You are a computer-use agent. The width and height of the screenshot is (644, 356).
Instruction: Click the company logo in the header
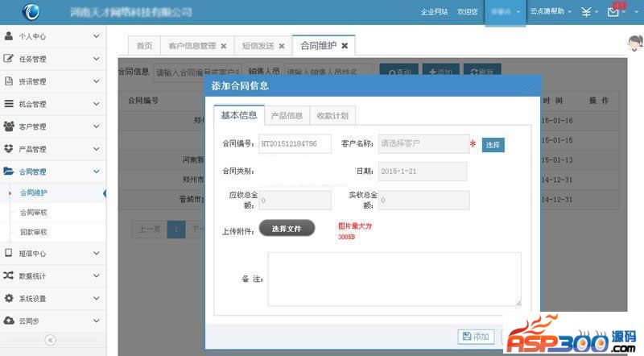pos(31,11)
